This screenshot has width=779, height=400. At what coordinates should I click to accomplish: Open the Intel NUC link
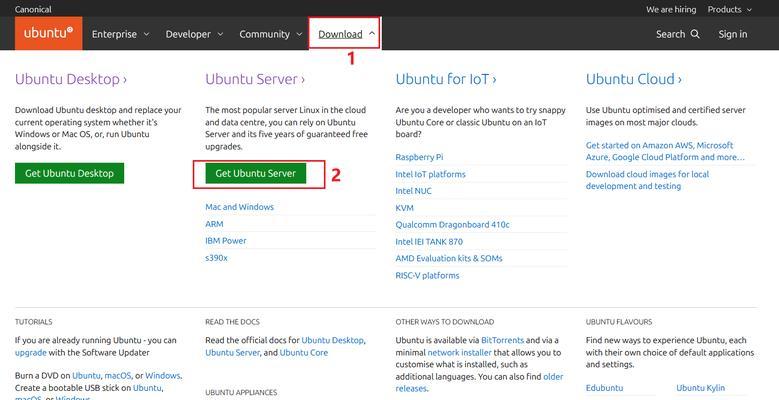coord(413,191)
